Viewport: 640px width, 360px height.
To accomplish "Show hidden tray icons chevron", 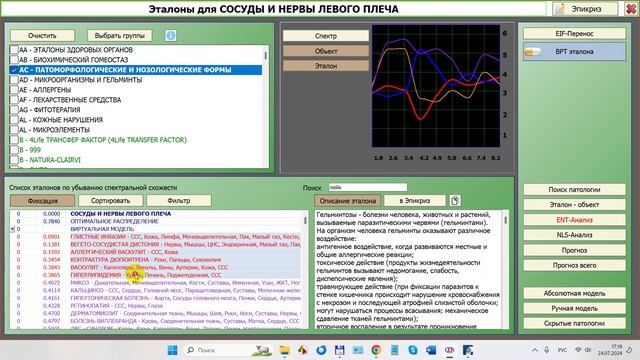I will tap(535, 350).
